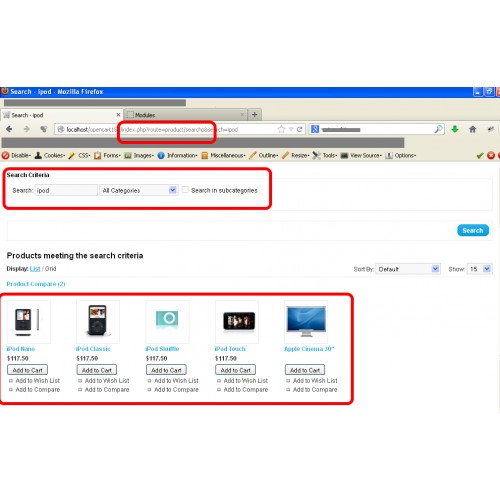The width and height of the screenshot is (500, 500).
Task: Bookmark this page with the star icon
Action: tap(281, 129)
